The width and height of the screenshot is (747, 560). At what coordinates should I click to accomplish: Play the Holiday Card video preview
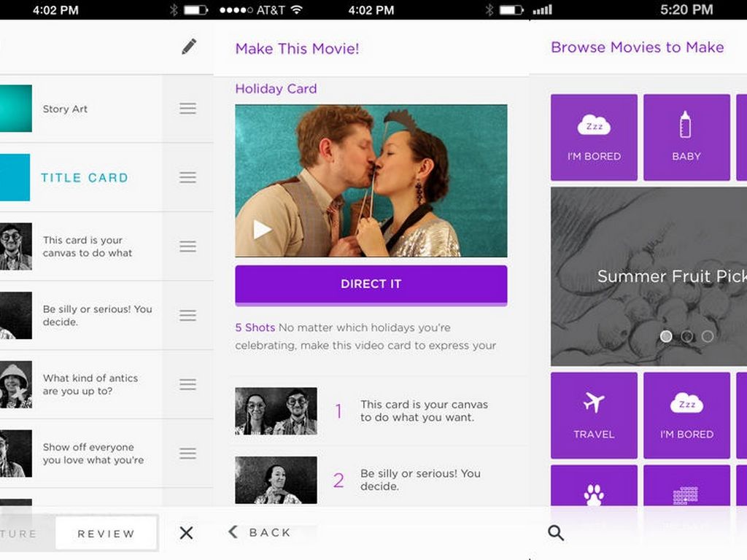tap(262, 230)
